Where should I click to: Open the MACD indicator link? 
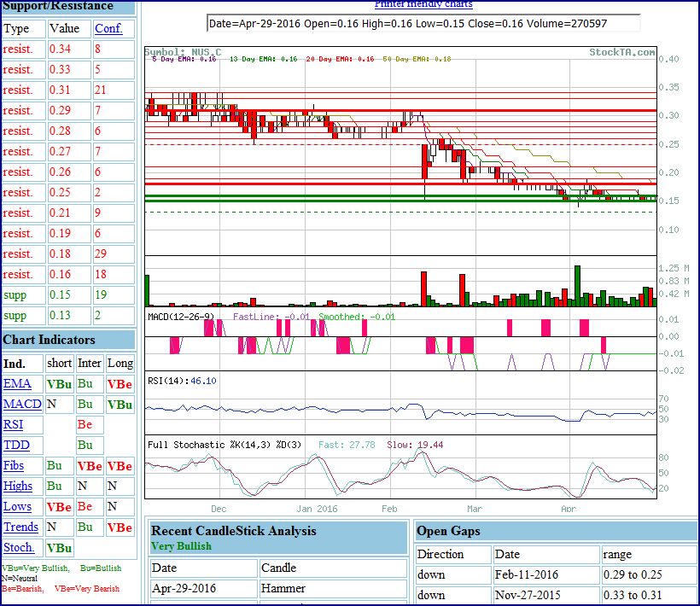coord(22,405)
